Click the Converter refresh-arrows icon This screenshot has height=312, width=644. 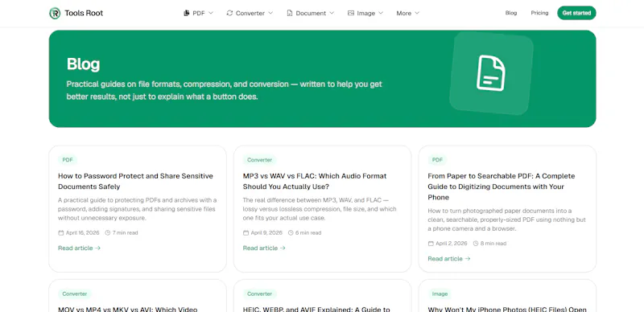[229, 13]
